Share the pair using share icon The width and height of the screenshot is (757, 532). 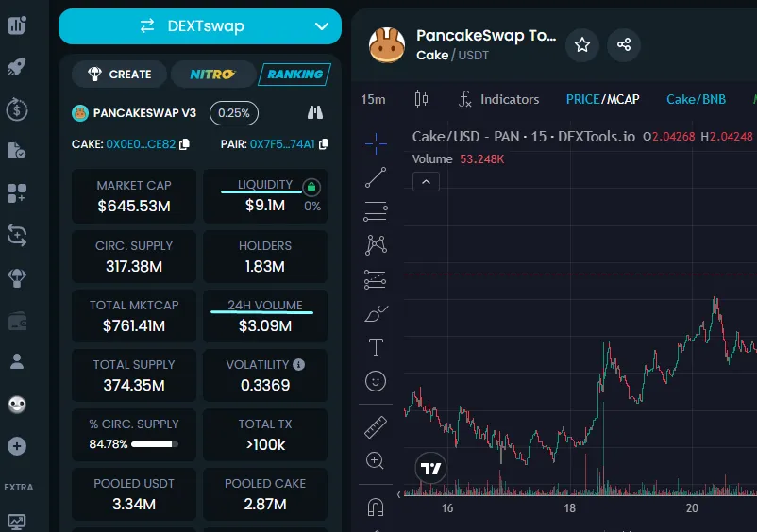(624, 45)
